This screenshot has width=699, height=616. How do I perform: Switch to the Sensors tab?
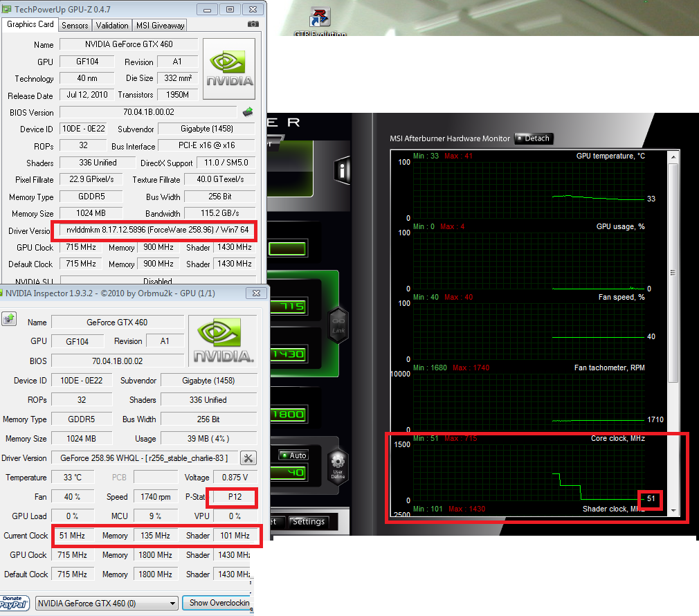pos(75,26)
